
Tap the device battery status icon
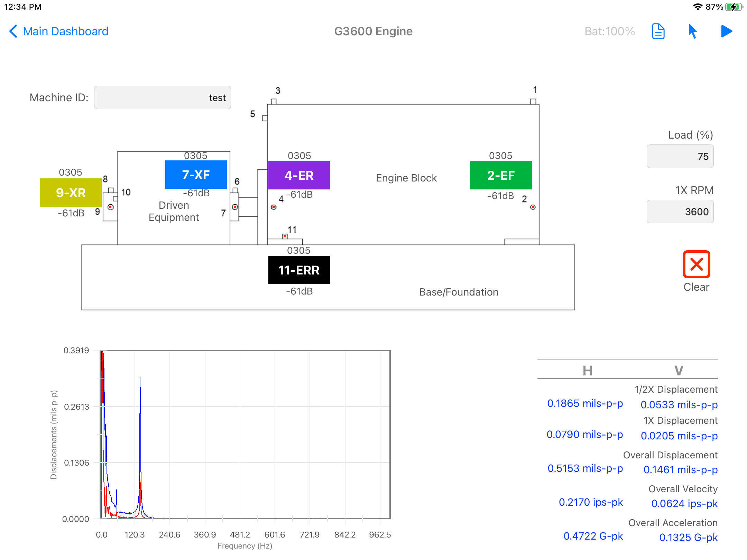(x=734, y=7)
